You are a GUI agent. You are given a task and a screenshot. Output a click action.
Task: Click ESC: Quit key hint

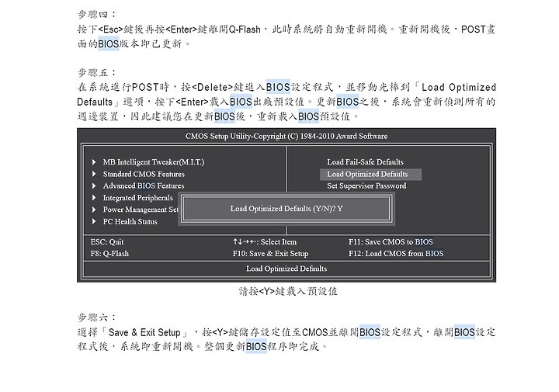coord(107,241)
